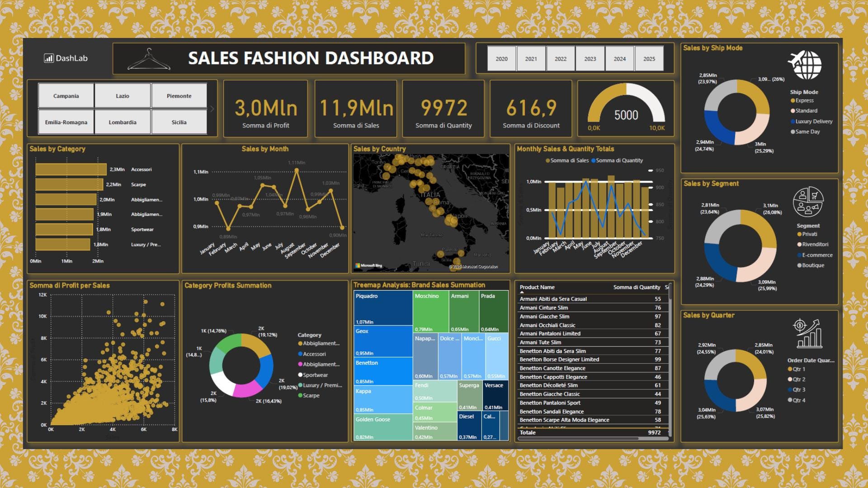Click the Segment customers icon
Viewport: 868px width, 488px height.
pyautogui.click(x=808, y=202)
